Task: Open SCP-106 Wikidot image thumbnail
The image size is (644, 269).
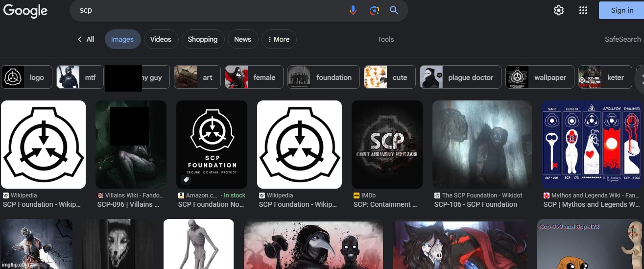Action: point(482,145)
